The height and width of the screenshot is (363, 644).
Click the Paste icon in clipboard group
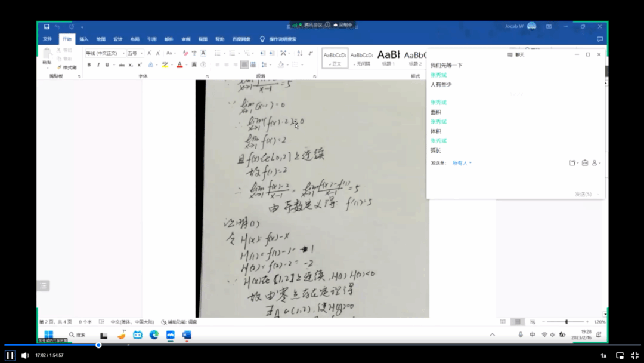[47, 56]
